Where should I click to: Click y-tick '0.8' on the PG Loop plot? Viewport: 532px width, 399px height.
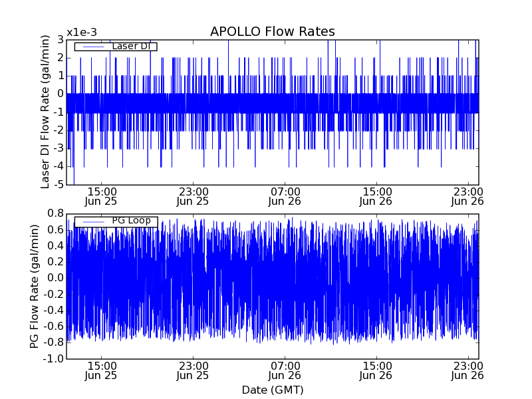point(56,213)
